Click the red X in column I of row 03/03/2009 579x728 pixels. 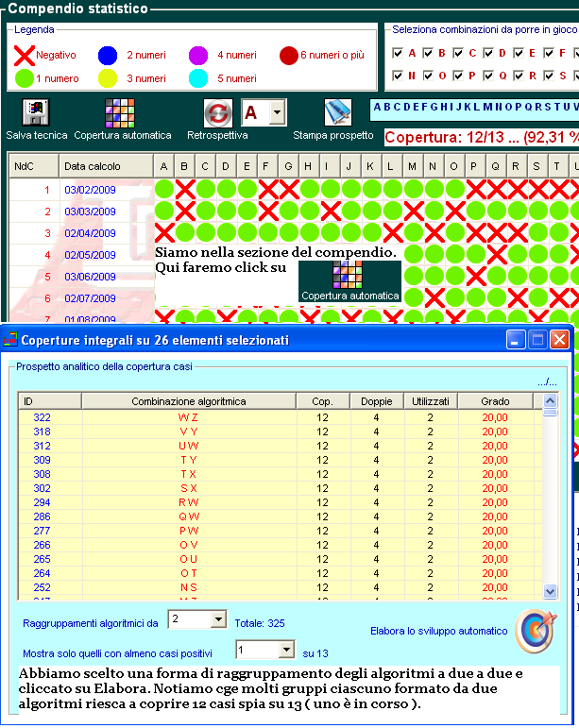point(331,212)
